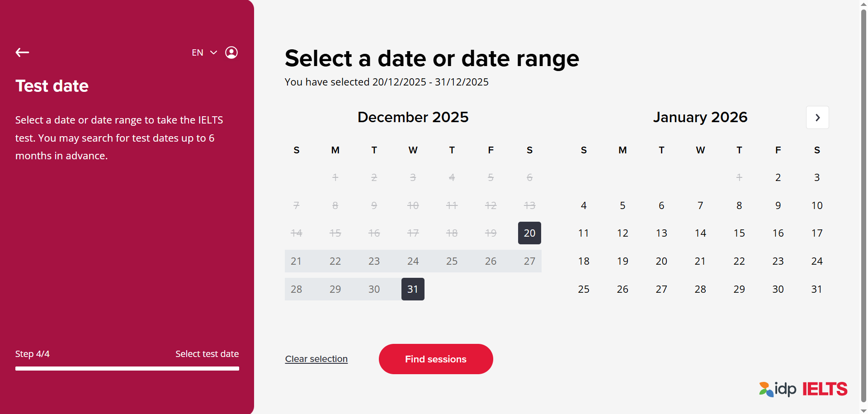
Task: Choose January 2 in the calendar
Action: (778, 177)
